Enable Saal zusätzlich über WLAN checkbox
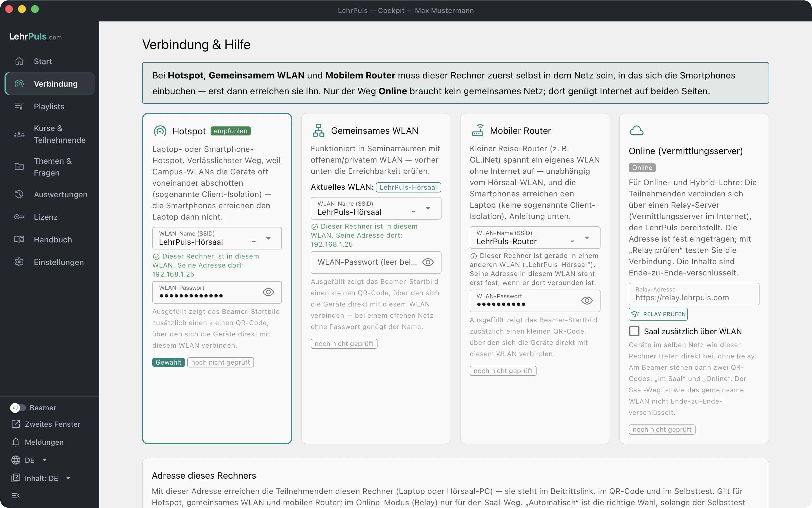 (x=634, y=331)
